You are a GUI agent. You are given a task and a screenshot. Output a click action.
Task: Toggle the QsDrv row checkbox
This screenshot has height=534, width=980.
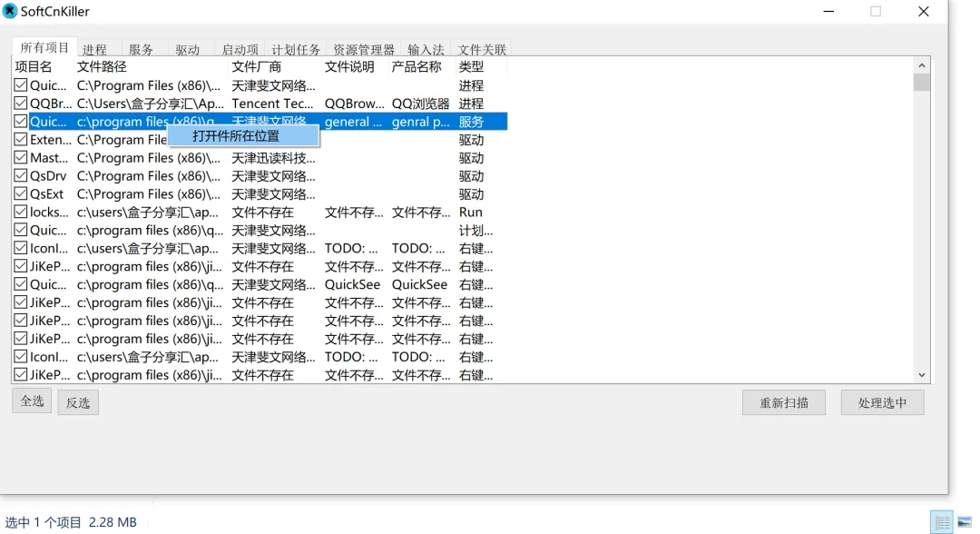pos(21,175)
